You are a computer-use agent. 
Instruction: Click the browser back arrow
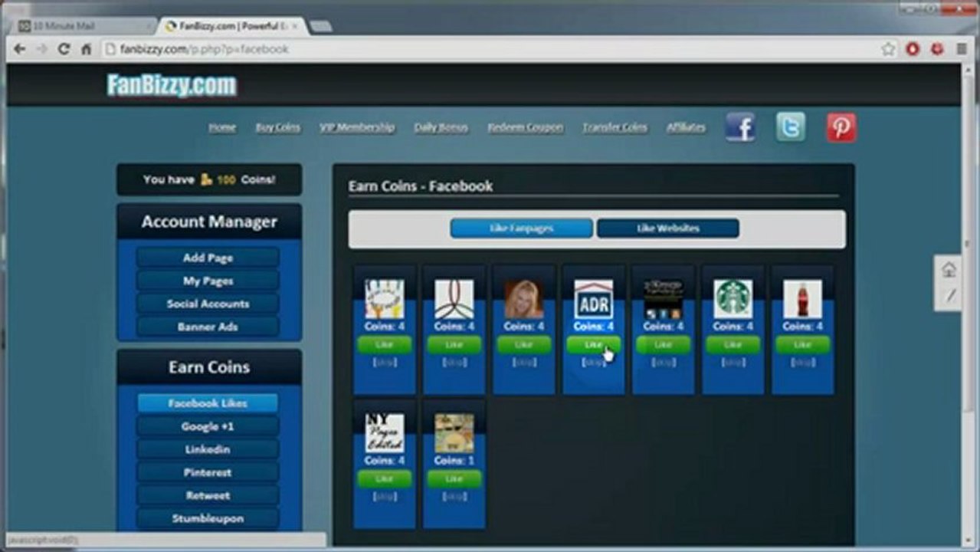tap(20, 49)
